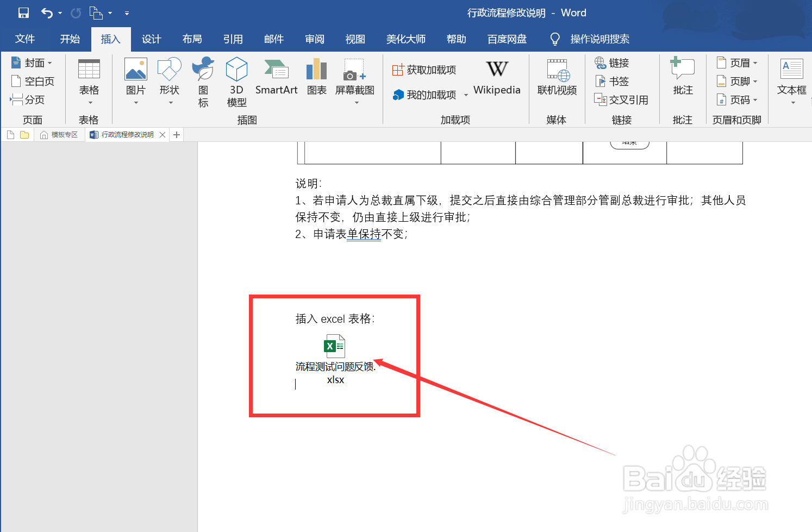Open the 页脚 footer dropdown
812x532 pixels.
pos(737,82)
